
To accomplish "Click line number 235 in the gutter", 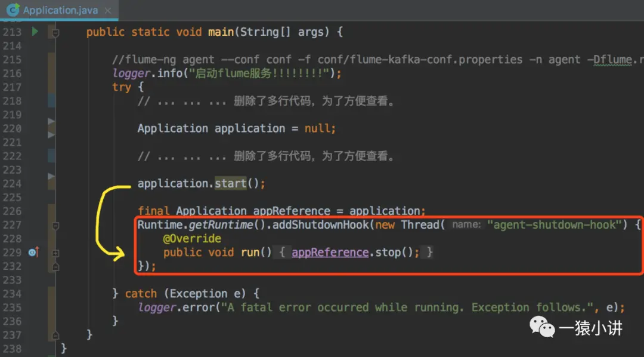I will [12, 307].
